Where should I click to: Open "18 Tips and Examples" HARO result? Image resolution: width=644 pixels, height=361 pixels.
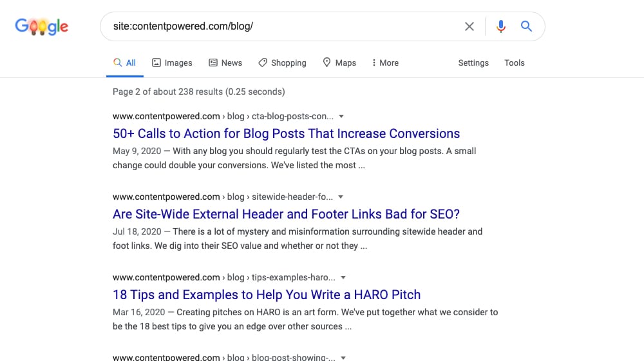(267, 295)
